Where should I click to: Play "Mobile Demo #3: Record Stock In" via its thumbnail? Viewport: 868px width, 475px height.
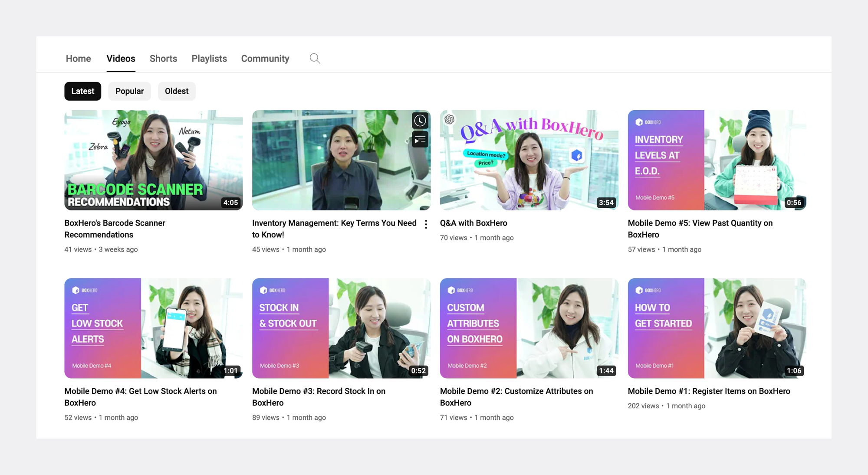coord(341,328)
